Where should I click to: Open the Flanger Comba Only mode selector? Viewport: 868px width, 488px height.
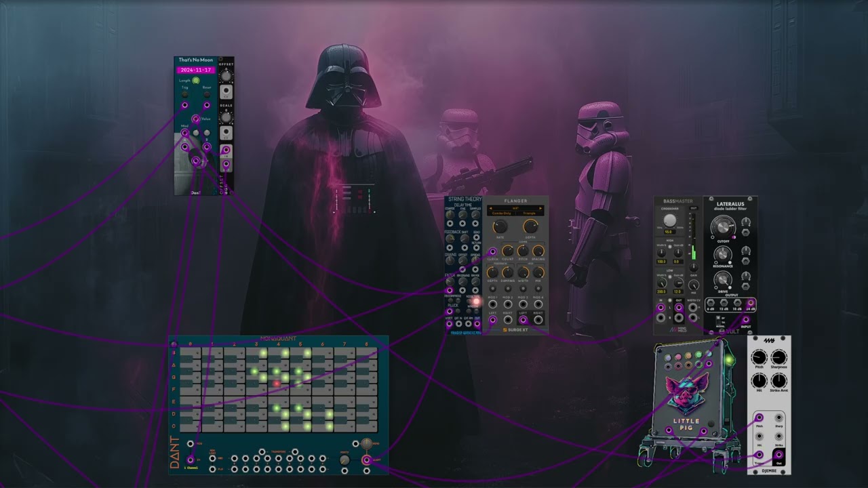tap(501, 213)
